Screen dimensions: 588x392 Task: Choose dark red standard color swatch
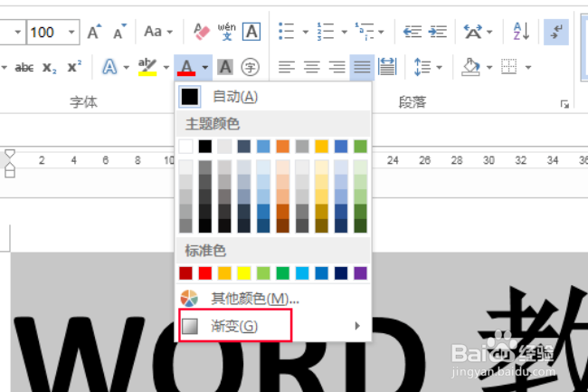click(x=185, y=273)
